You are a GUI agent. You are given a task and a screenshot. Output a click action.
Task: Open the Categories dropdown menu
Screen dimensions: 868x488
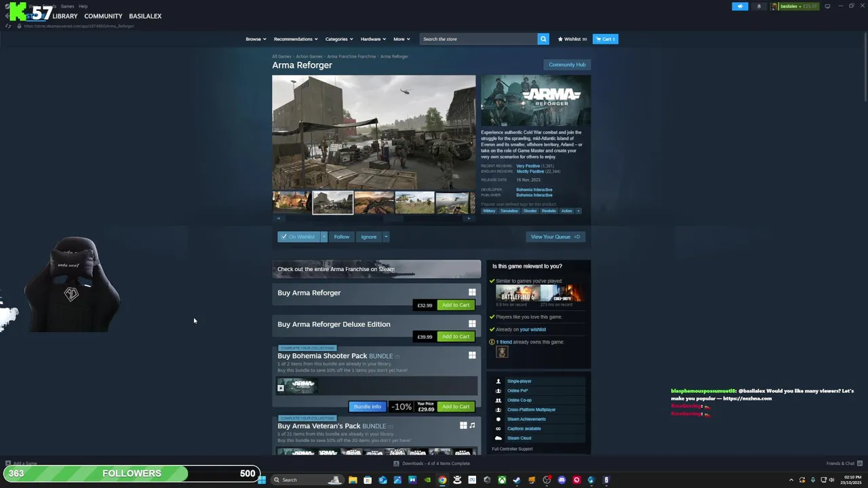339,39
